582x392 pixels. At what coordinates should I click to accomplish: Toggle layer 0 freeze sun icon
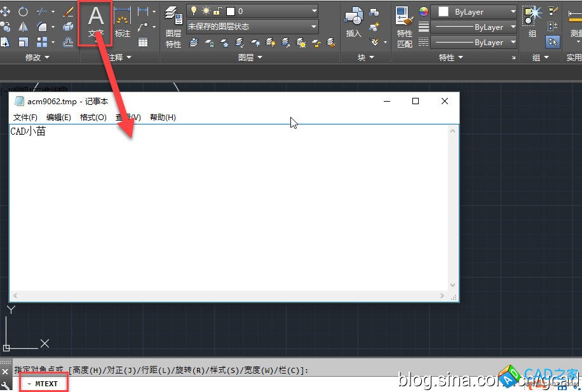pos(205,11)
